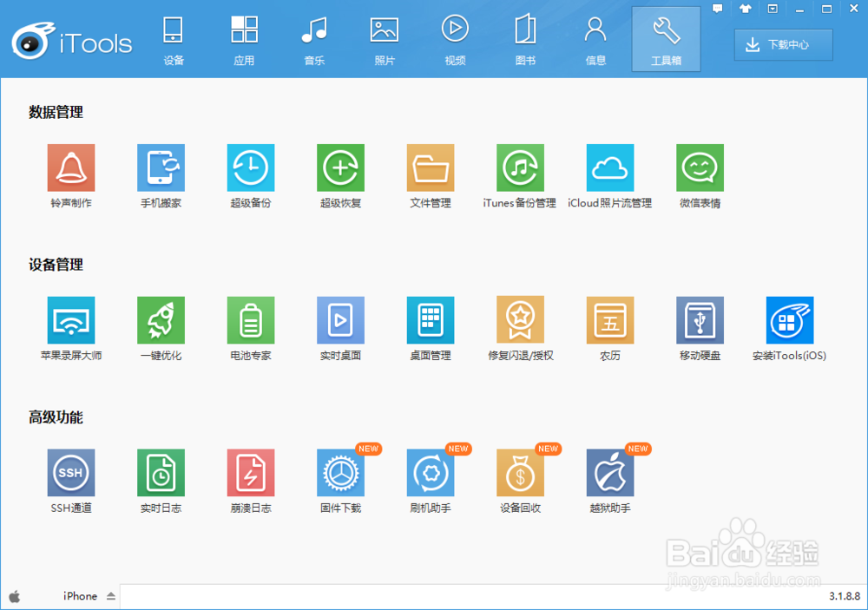The width and height of the screenshot is (868, 610).
Task: Open SSH通道 tunnel tool
Action: click(71, 473)
